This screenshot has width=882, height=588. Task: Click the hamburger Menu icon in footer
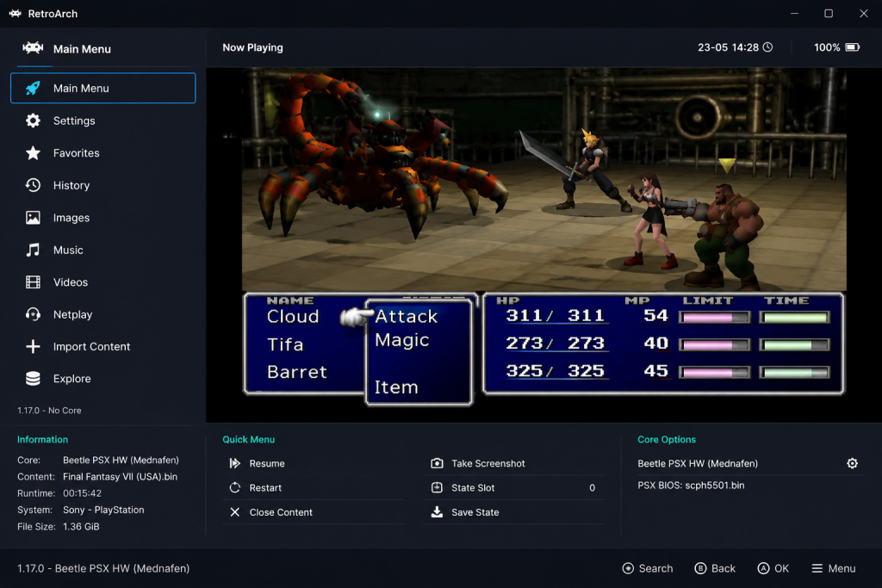pos(817,568)
